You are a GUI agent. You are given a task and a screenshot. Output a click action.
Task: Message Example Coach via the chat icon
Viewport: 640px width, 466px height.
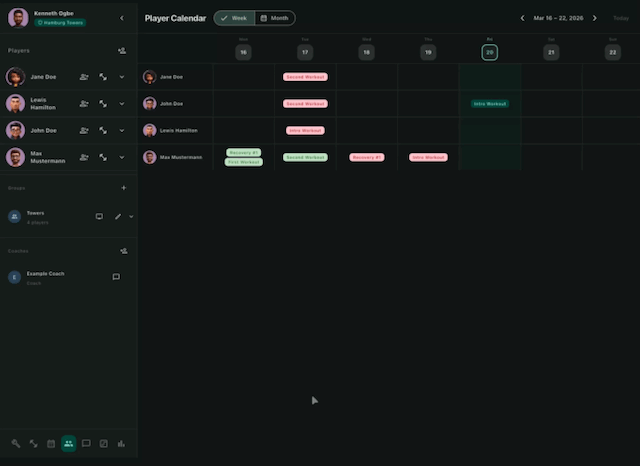[116, 277]
